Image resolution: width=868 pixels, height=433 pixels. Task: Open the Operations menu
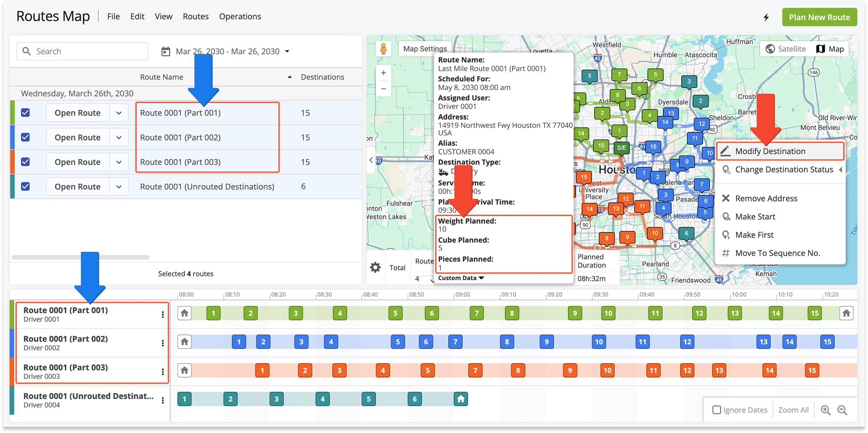pos(240,16)
